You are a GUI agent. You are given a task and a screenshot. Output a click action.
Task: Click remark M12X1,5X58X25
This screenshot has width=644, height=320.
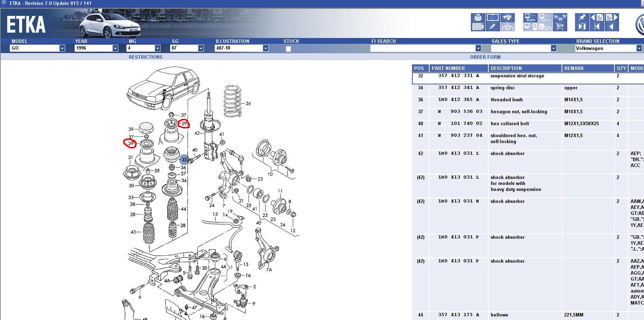pyautogui.click(x=581, y=123)
